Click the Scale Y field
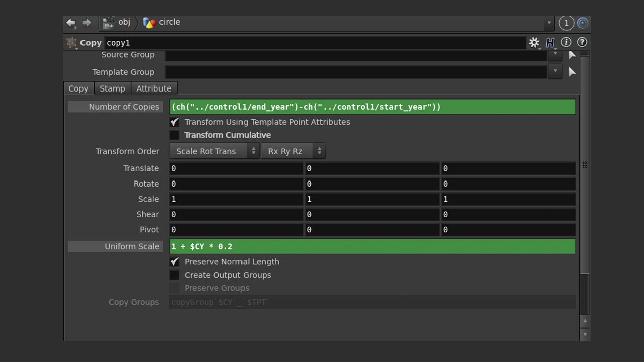The width and height of the screenshot is (644, 362). 372,199
